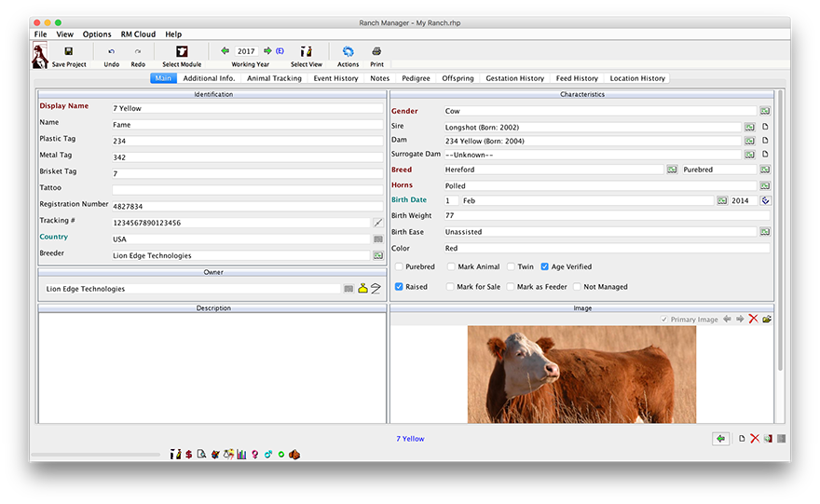Open the Horns selection list button
The height and width of the screenshot is (504, 820).
click(x=764, y=185)
